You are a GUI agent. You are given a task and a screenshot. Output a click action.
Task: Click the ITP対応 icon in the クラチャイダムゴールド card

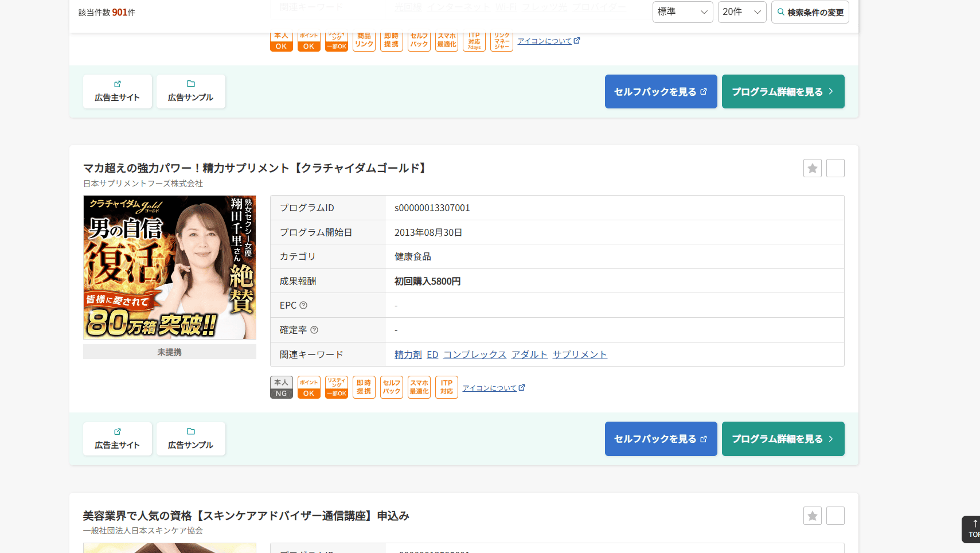[447, 387]
